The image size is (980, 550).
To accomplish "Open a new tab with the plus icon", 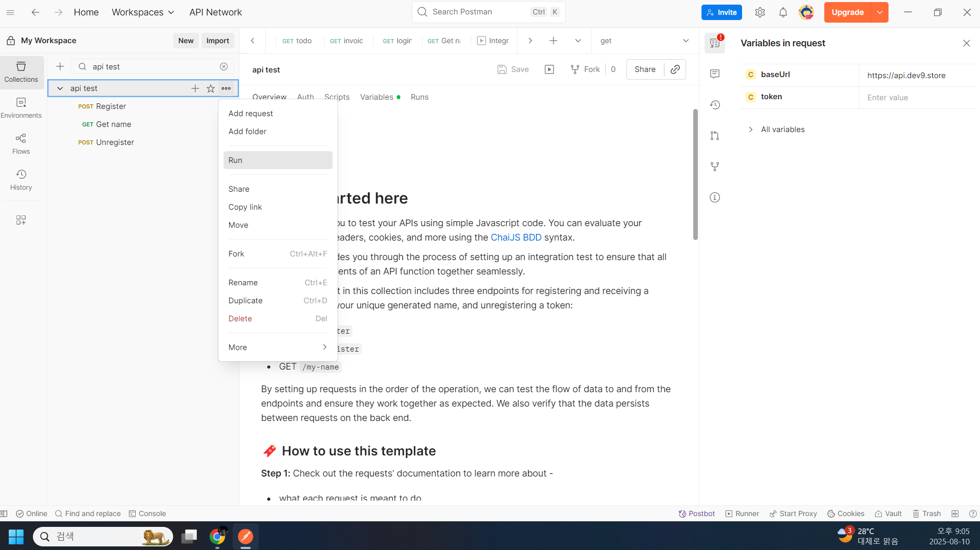I will coord(553,41).
